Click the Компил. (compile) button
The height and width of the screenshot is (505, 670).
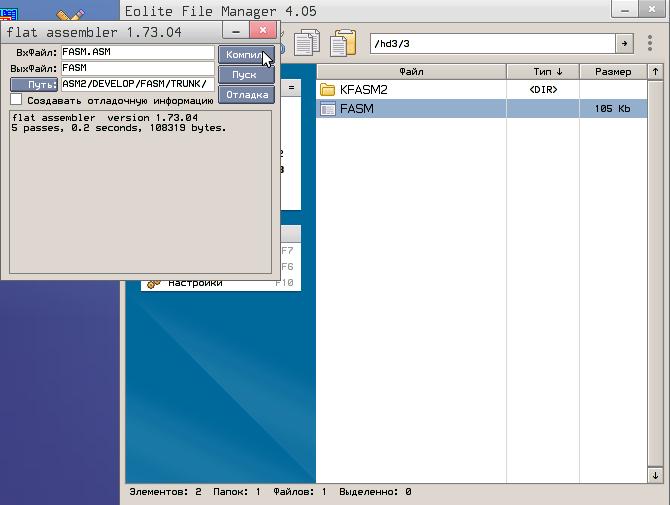(245, 53)
